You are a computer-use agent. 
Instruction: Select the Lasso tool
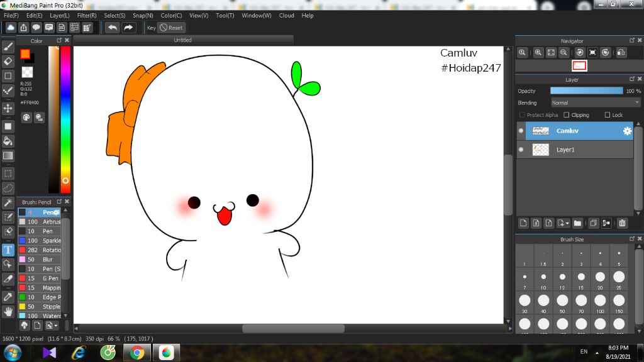[x=8, y=188]
